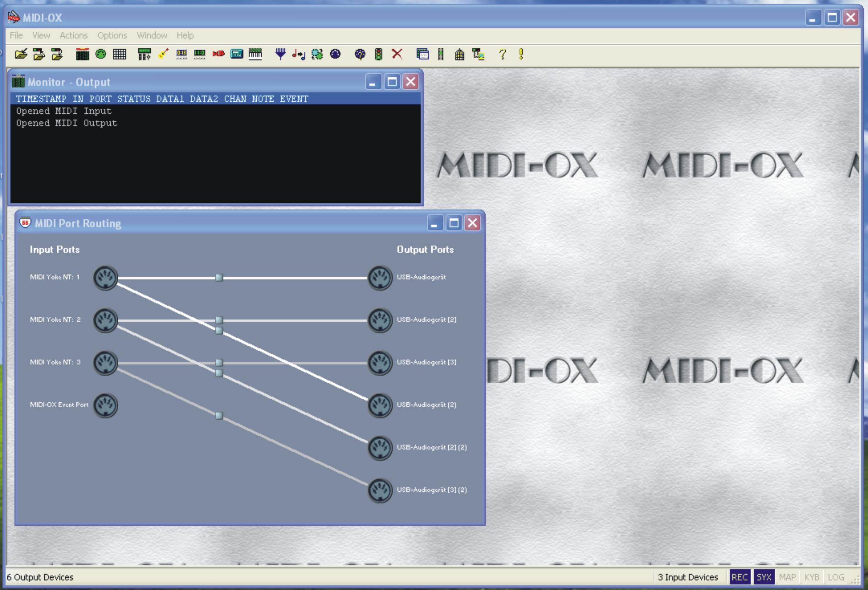
Task: Open the View menu
Action: click(x=41, y=35)
